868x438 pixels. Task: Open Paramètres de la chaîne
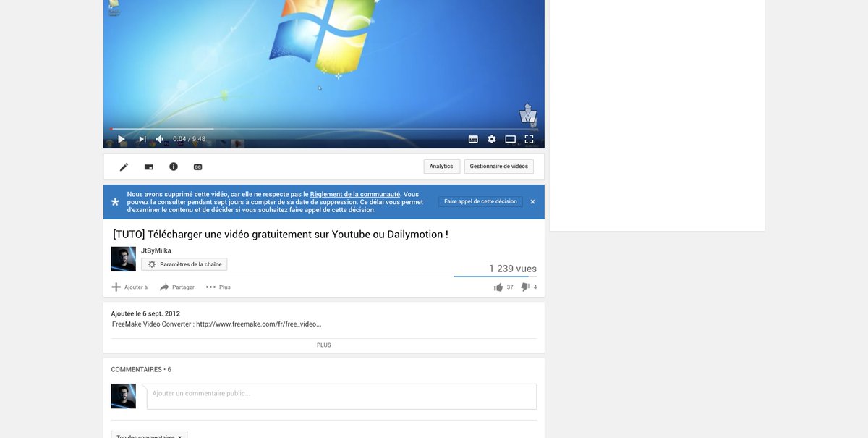184,264
